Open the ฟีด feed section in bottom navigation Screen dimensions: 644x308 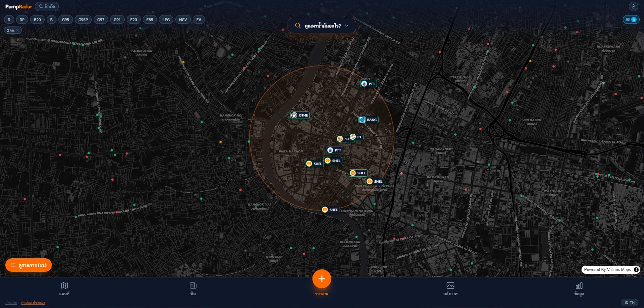pyautogui.click(x=193, y=288)
